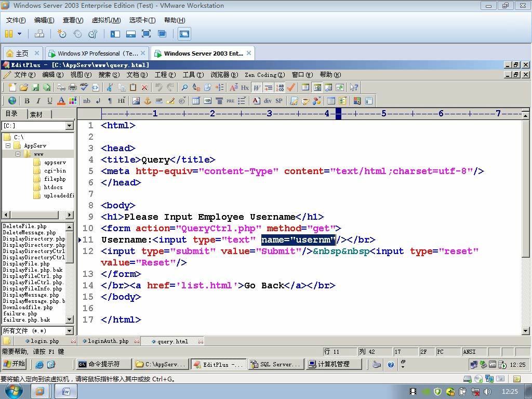Open the Zen Coding(Z) menu
Viewport: 532px width, 399px height.
[264, 75]
